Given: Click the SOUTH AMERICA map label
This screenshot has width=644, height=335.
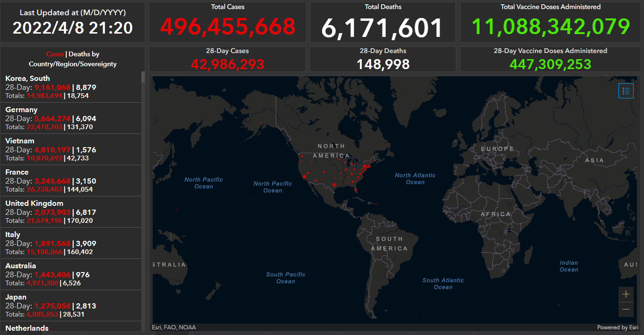Looking at the screenshot, I should click(389, 244).
